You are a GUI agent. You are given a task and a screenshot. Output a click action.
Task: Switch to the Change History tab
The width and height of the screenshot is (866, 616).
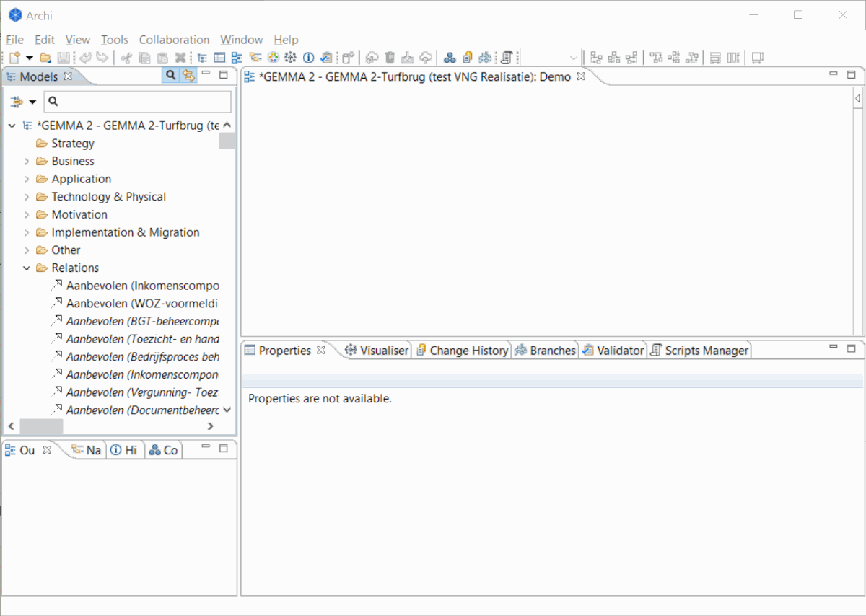pos(463,351)
